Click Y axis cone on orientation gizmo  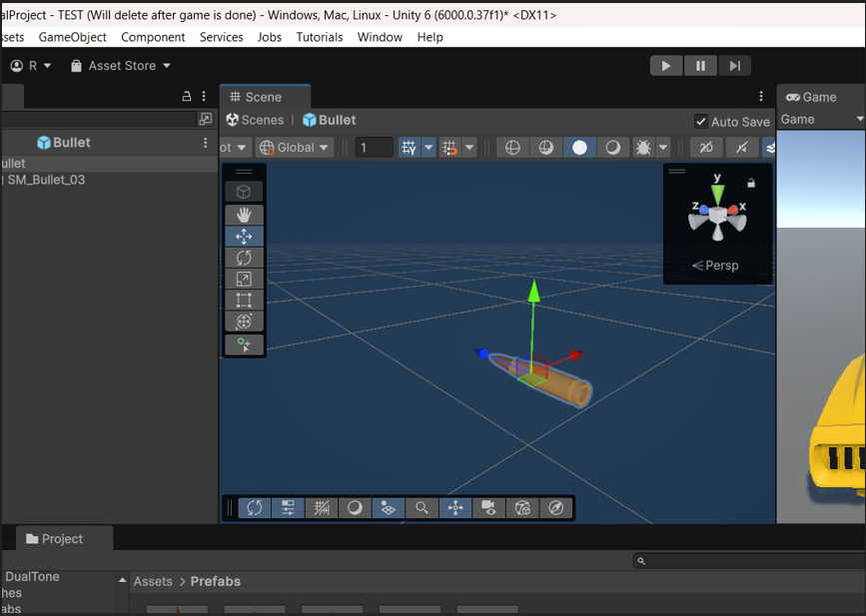[x=717, y=194]
